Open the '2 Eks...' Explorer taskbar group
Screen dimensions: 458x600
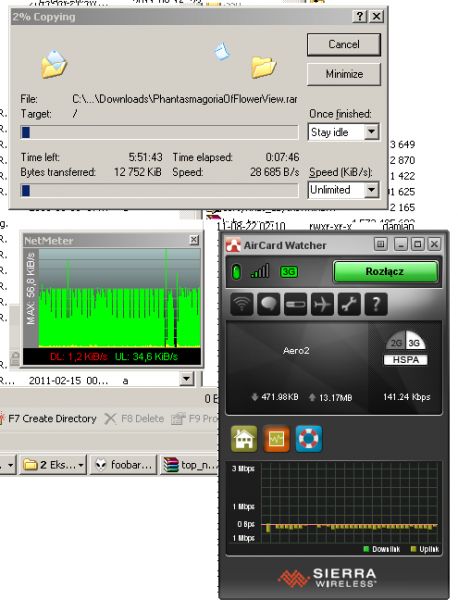pyautogui.click(x=53, y=465)
